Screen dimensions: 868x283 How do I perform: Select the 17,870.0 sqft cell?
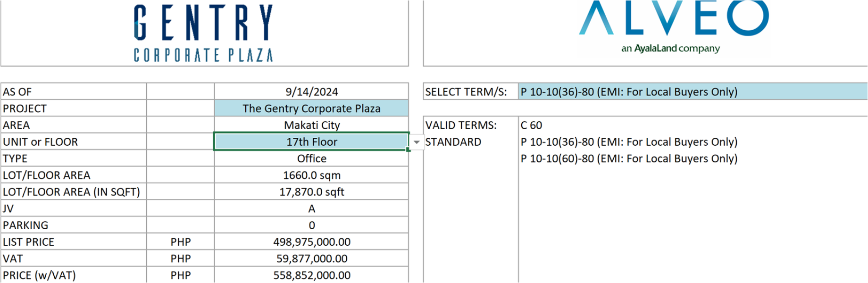pos(311,192)
